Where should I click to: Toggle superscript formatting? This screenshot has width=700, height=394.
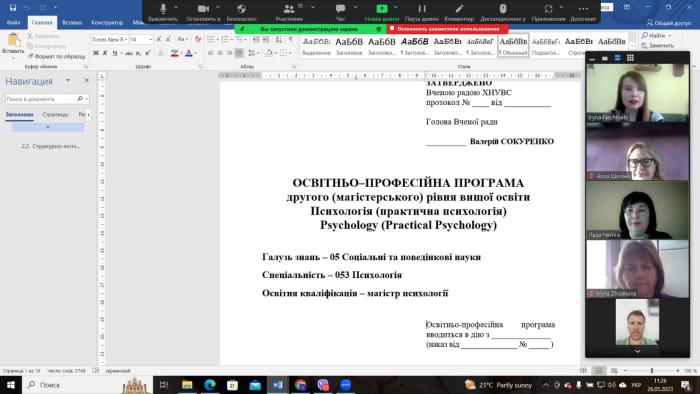click(148, 53)
